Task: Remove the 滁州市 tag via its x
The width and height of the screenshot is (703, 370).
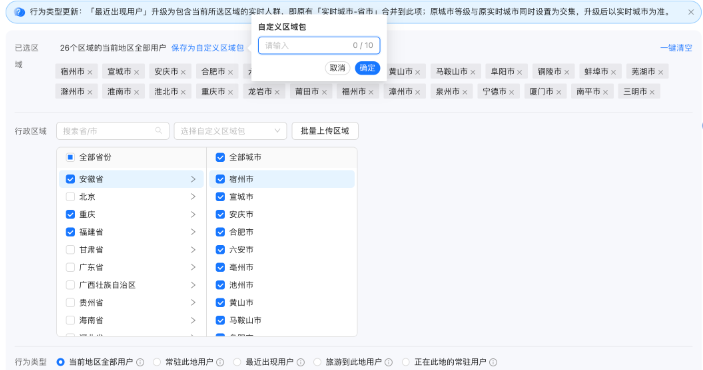Action: coord(90,92)
